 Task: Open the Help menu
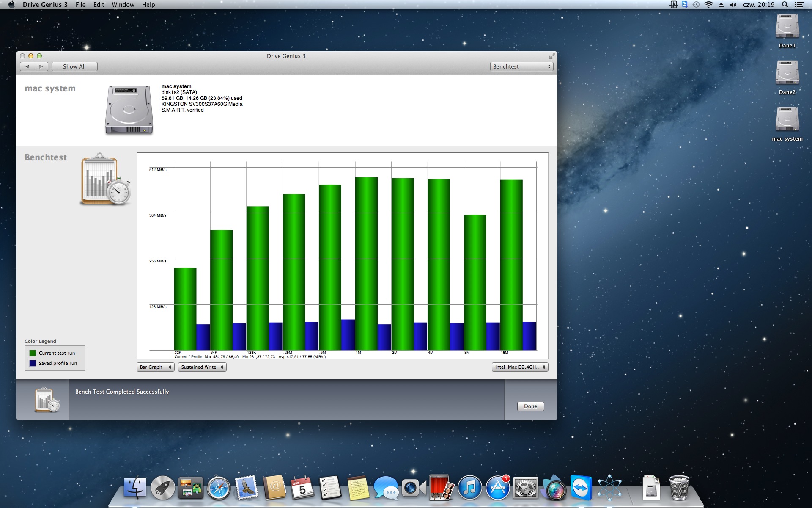[148, 5]
